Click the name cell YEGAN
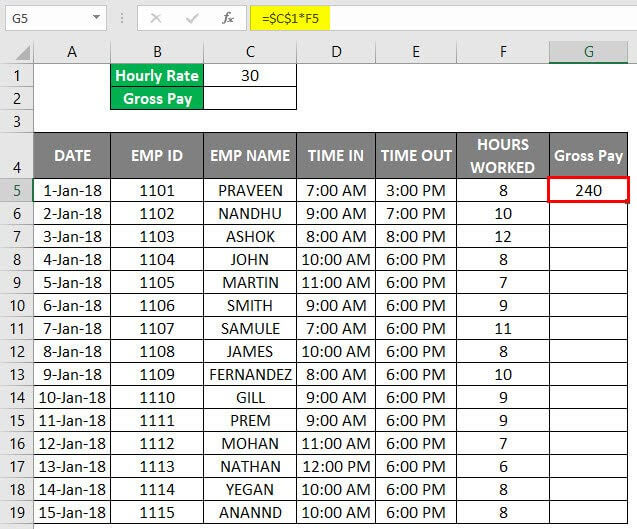The width and height of the screenshot is (637, 529). tap(250, 490)
